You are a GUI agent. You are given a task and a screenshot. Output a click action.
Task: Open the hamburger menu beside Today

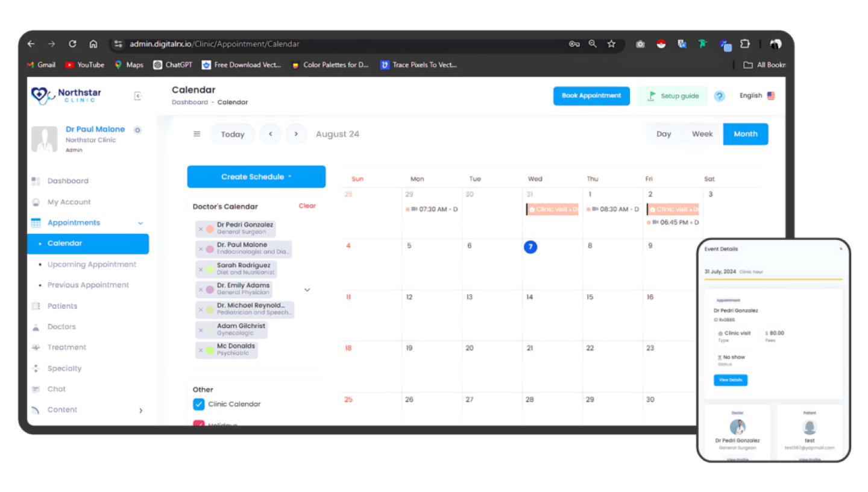[197, 134]
